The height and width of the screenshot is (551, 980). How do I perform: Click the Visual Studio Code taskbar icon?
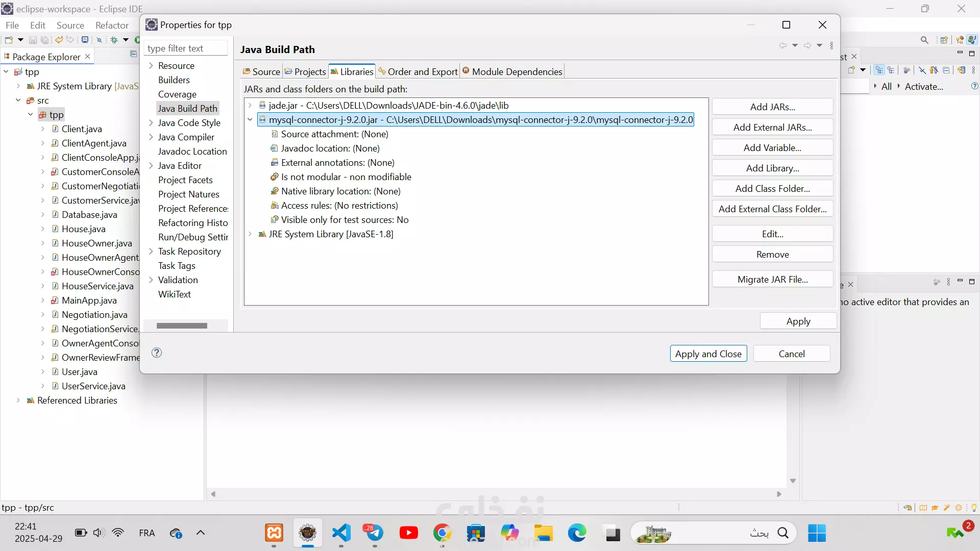click(x=341, y=533)
